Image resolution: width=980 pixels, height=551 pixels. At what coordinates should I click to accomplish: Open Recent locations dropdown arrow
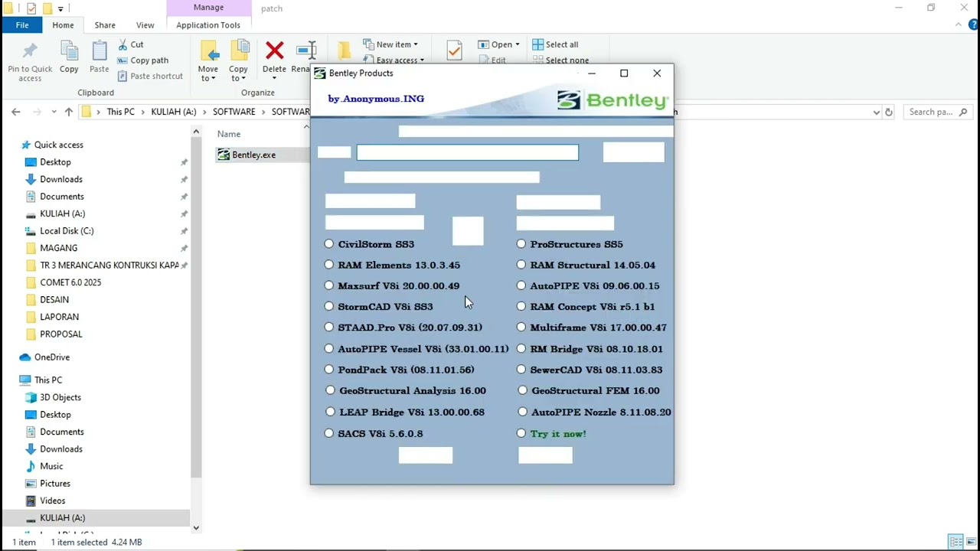click(x=54, y=112)
